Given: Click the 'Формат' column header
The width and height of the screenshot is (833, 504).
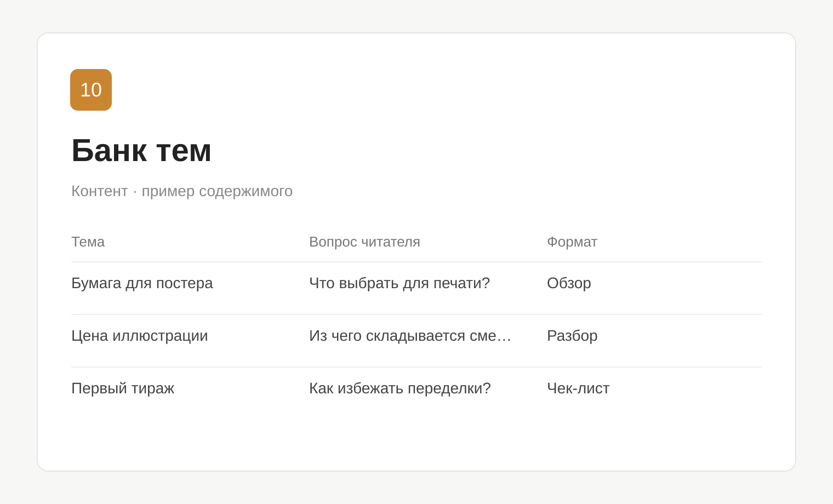Looking at the screenshot, I should [572, 242].
